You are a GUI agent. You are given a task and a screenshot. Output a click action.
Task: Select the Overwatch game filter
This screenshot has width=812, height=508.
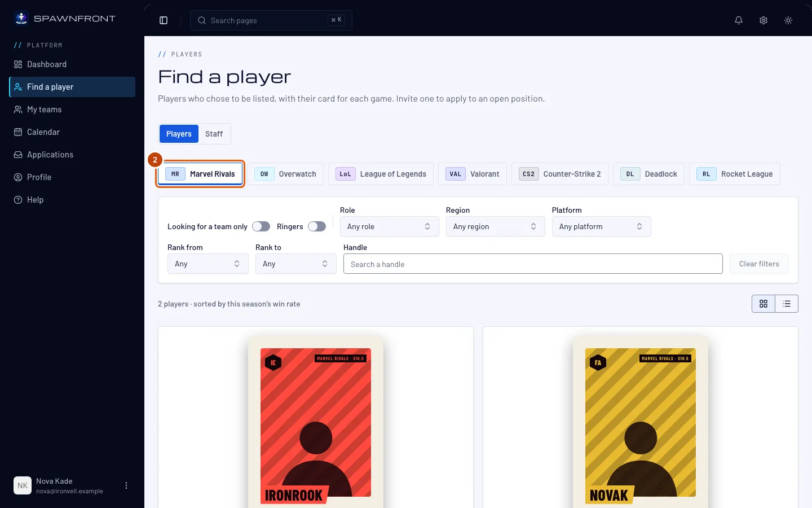tap(285, 174)
